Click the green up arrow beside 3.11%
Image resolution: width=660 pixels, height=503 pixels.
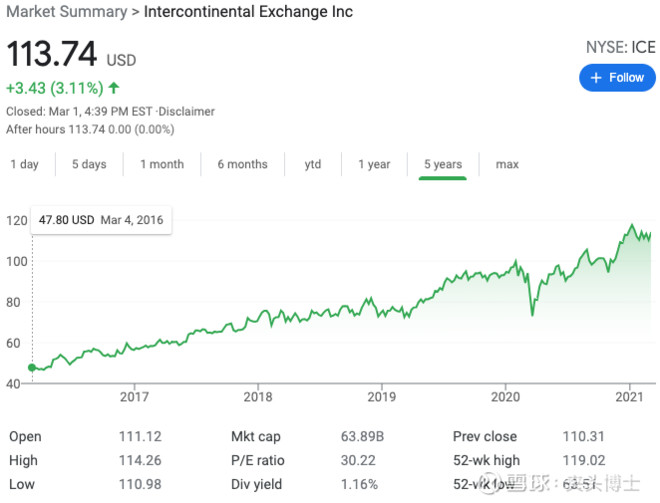(x=114, y=88)
